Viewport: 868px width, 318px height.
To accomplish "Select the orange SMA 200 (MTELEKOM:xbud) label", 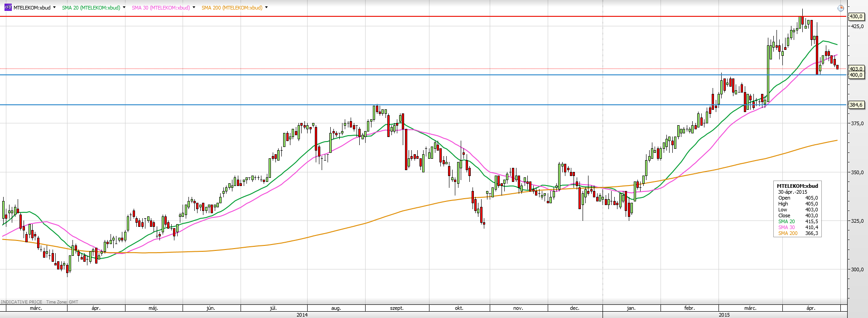I will [232, 8].
